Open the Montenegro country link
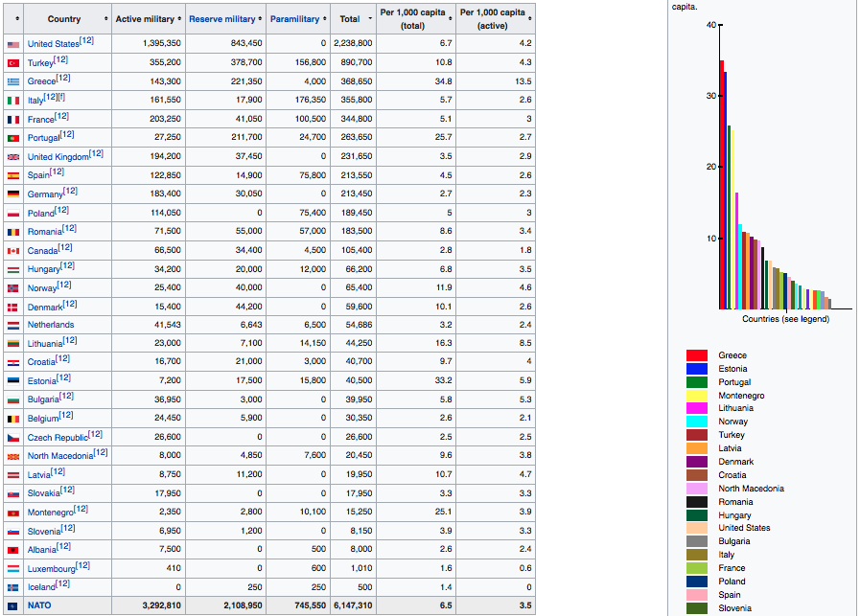This screenshot has width=860, height=616. click(x=51, y=513)
